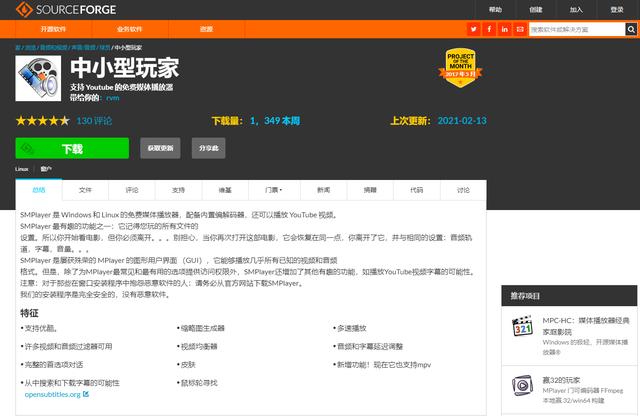Share via the Facebook icon
The width and height of the screenshot is (640, 416).
[489, 29]
